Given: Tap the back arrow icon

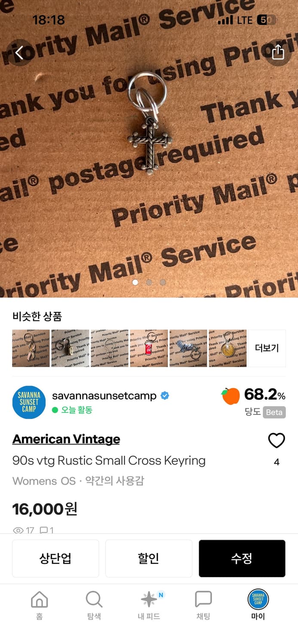Looking at the screenshot, I should click(x=19, y=52).
